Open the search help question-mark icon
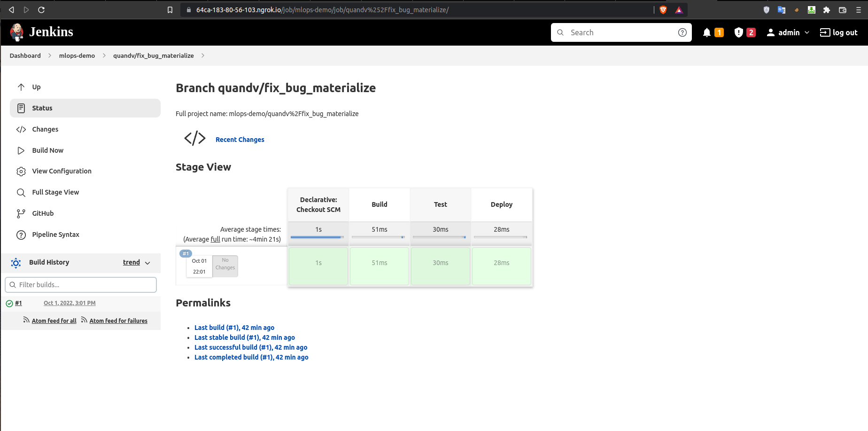The width and height of the screenshot is (868, 431). click(x=682, y=32)
